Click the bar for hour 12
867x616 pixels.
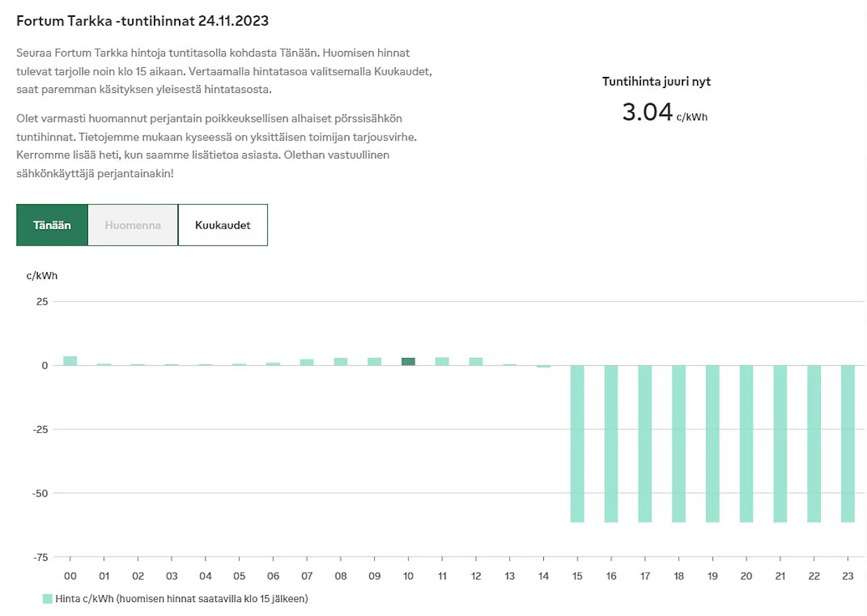[476, 361]
